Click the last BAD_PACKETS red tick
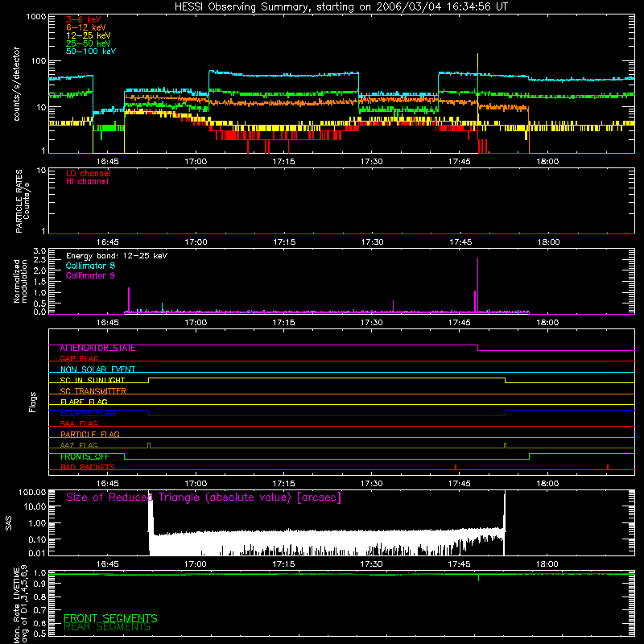The image size is (644, 644). click(608, 467)
